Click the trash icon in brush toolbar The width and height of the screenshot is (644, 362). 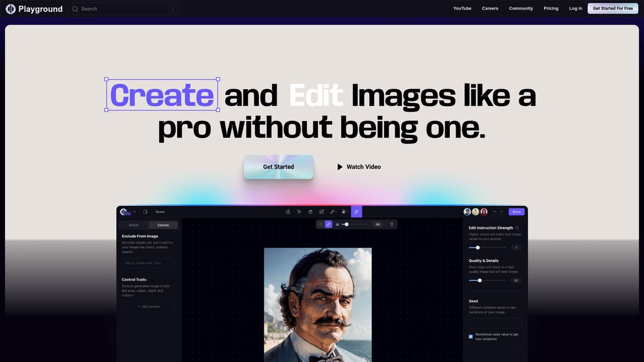pyautogui.click(x=392, y=224)
